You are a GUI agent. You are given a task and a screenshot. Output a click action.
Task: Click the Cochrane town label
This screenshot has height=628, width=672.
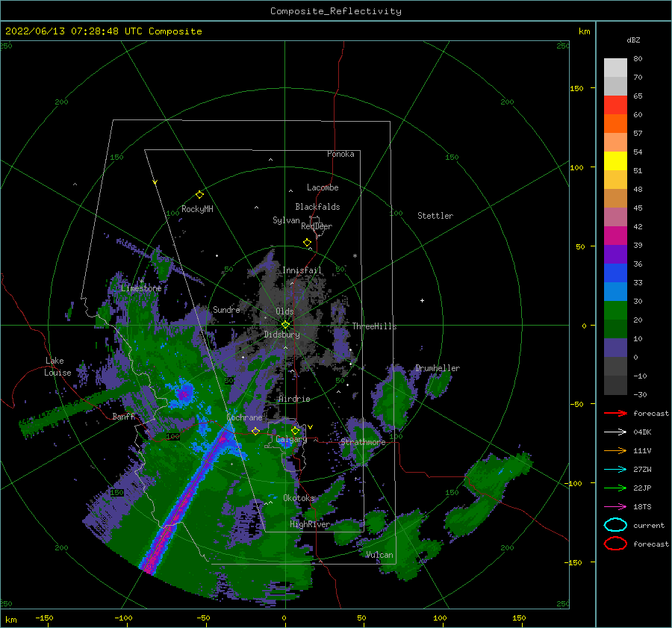pyautogui.click(x=244, y=417)
